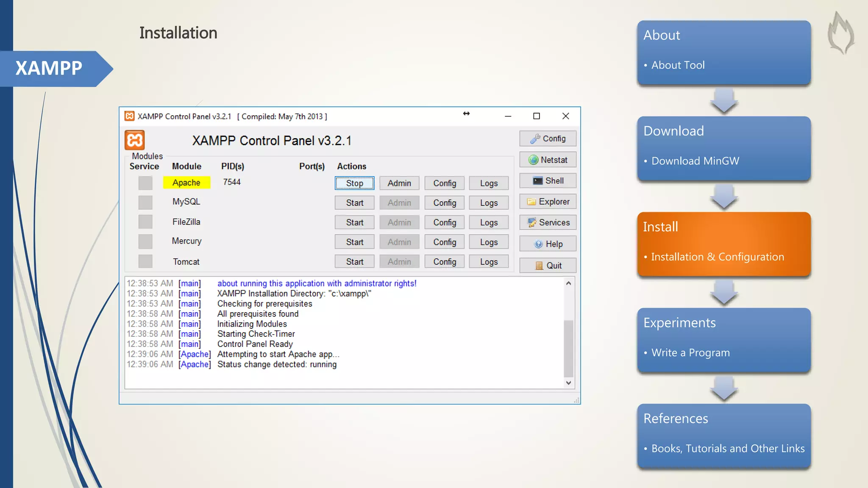The height and width of the screenshot is (488, 868).
Task: Open Mercury Config
Action: coord(445,242)
